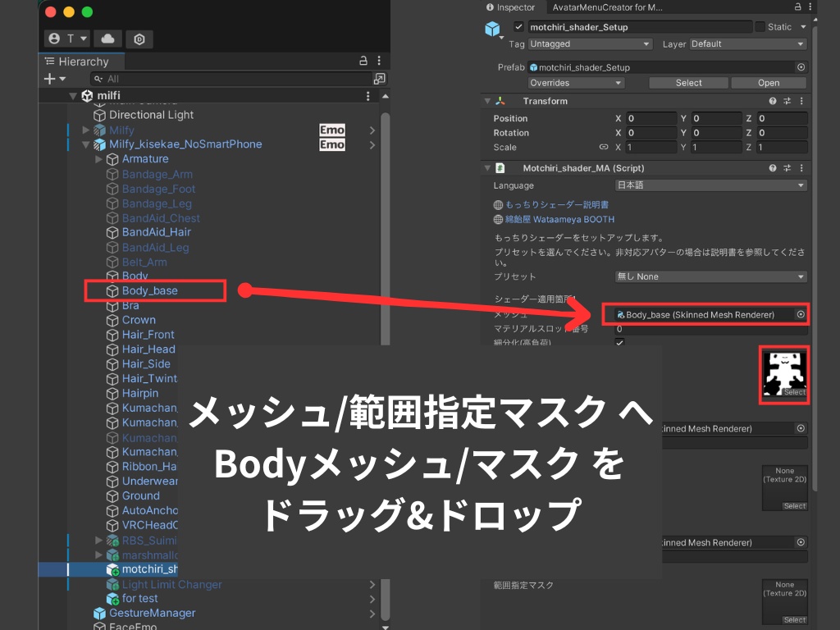Expand the RBS_Suimi hierarchy item
Viewport: 840px width, 630px height.
click(98, 540)
